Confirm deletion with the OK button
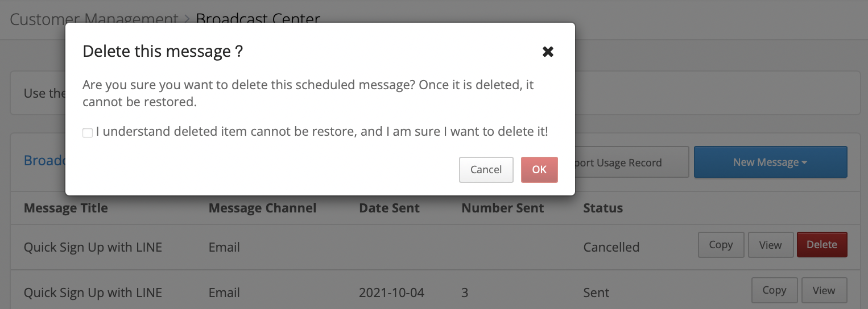This screenshot has width=868, height=309. 539,170
